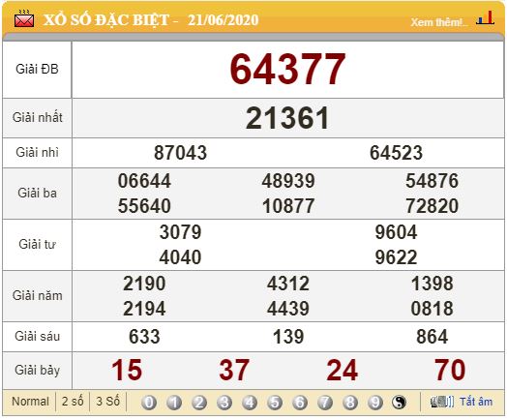Open the bar chart statistics icon
Viewport: 507px width, 420px height.
pyautogui.click(x=485, y=18)
